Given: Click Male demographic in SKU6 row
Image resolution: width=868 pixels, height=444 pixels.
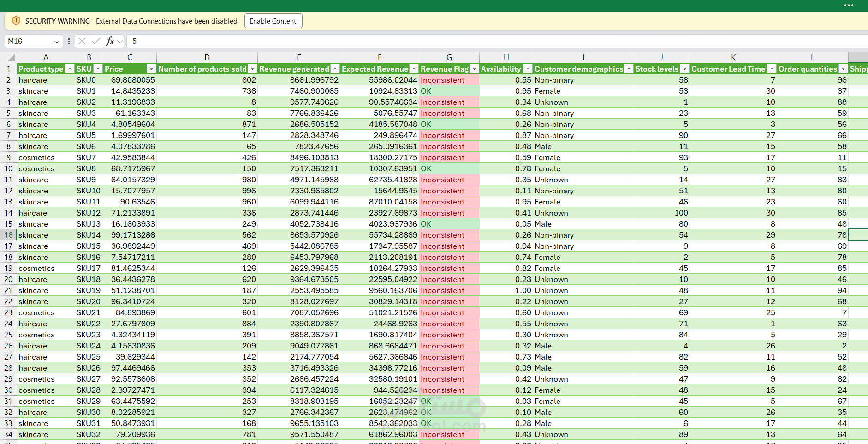Looking at the screenshot, I should click(583, 146).
